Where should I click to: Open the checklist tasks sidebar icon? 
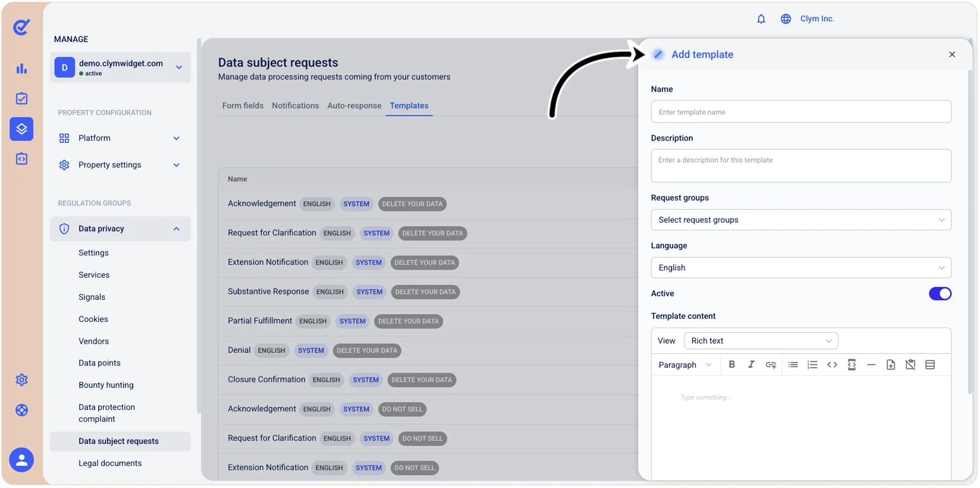coord(21,98)
